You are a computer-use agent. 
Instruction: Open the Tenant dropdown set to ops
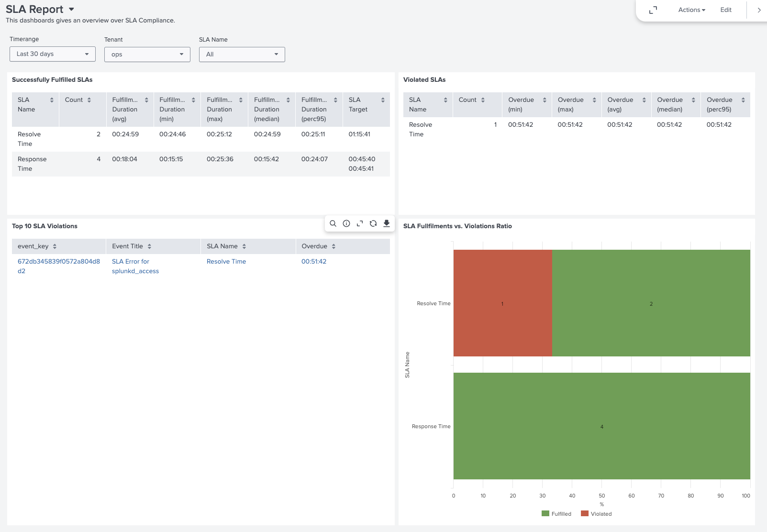[147, 55]
